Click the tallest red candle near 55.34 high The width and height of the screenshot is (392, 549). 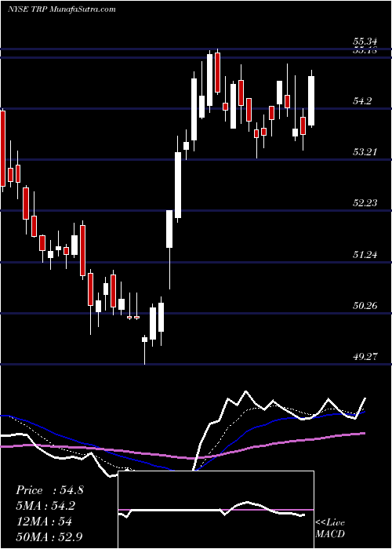(218, 72)
